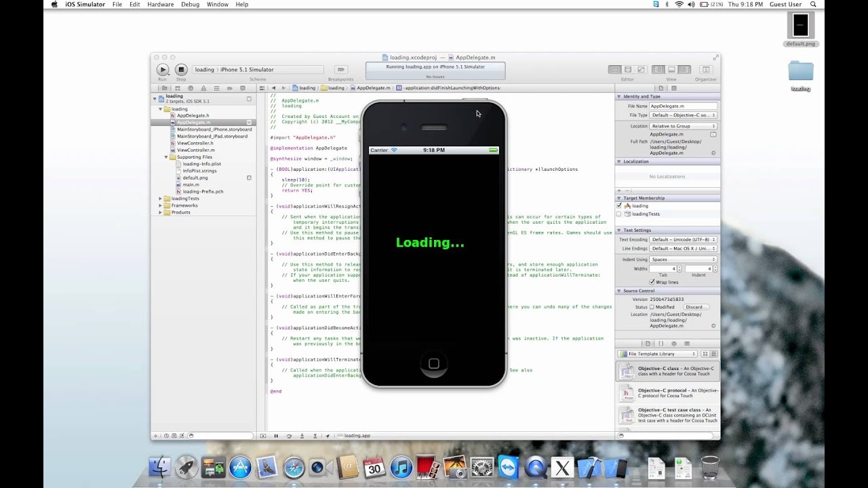Viewport: 868px width, 488px height.
Task: Expand the Products group
Action: tap(161, 212)
